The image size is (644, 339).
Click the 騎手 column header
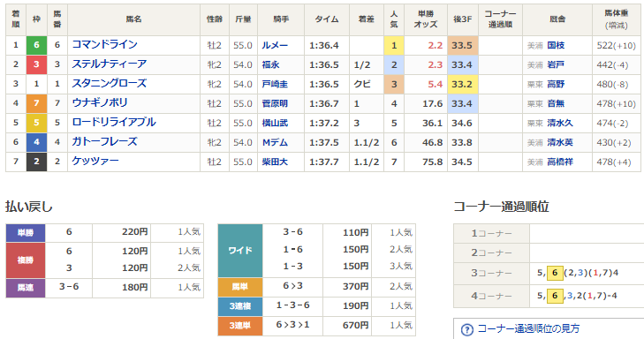click(x=281, y=19)
